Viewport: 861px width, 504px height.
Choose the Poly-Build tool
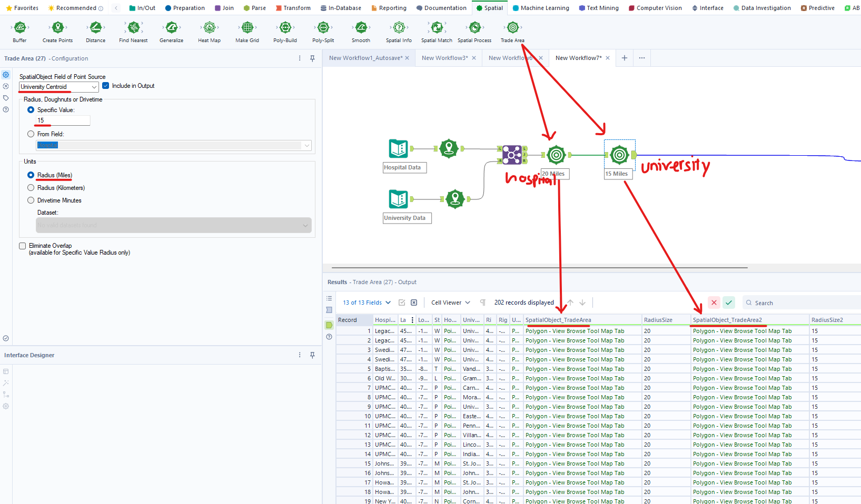pos(285,28)
